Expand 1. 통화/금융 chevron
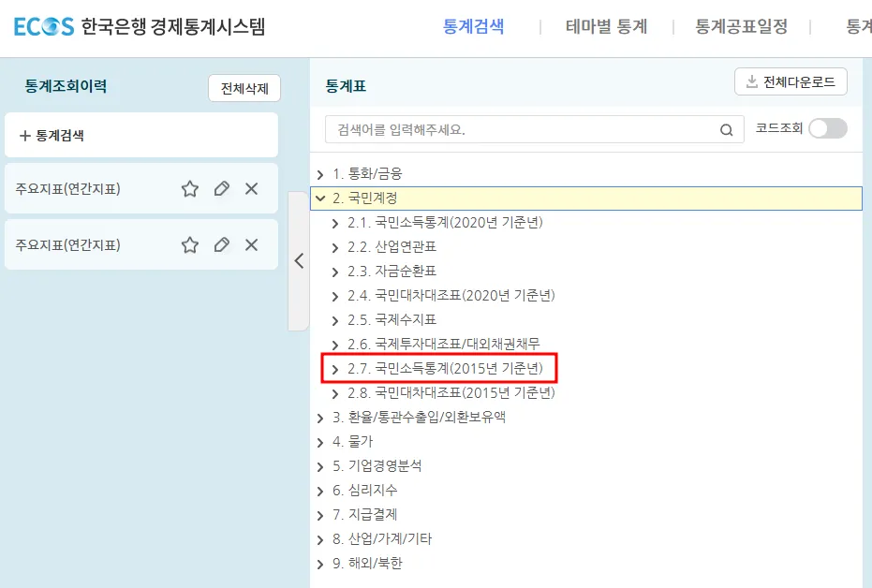Viewport: 872px width, 588px height. point(319,174)
